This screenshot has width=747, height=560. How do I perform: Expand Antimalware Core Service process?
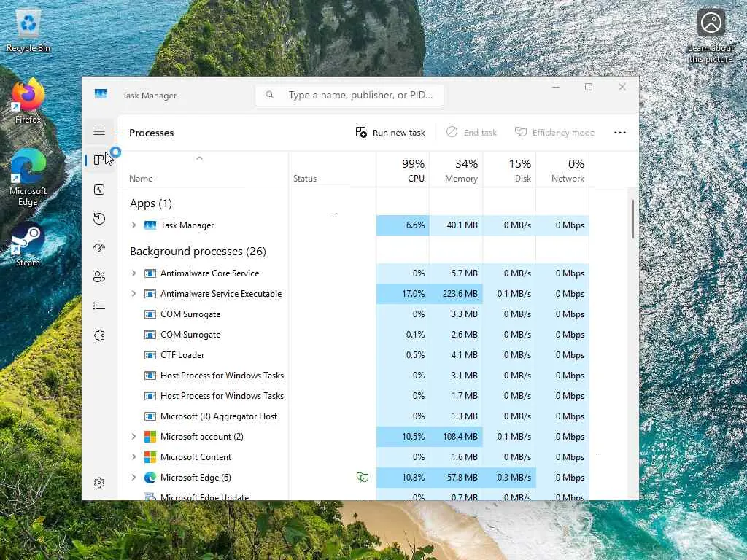pyautogui.click(x=134, y=273)
